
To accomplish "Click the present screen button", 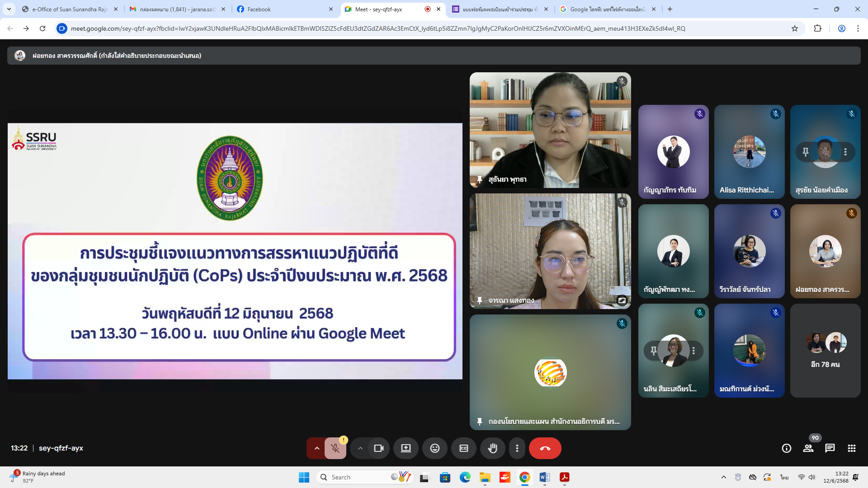I will coord(406,448).
